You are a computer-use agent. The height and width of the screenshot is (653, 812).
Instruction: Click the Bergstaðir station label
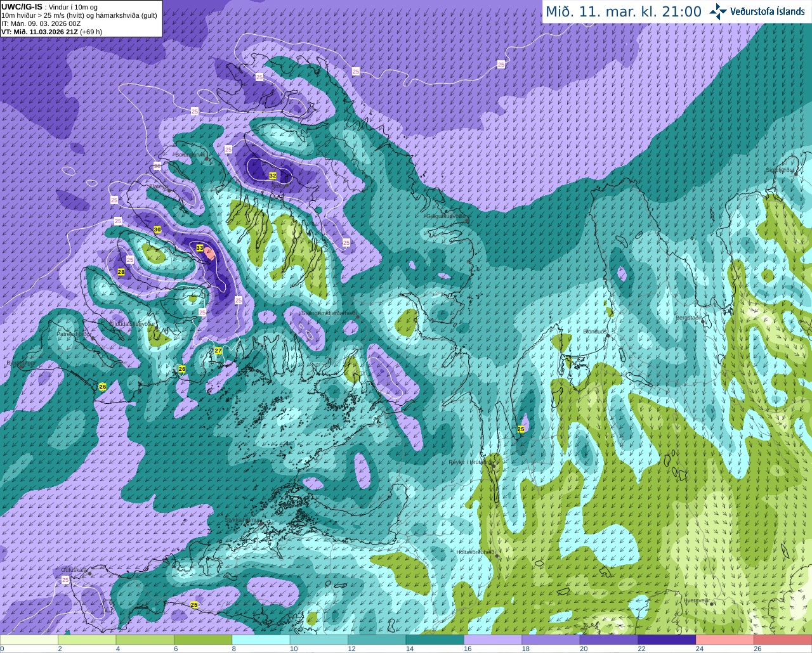(x=689, y=318)
